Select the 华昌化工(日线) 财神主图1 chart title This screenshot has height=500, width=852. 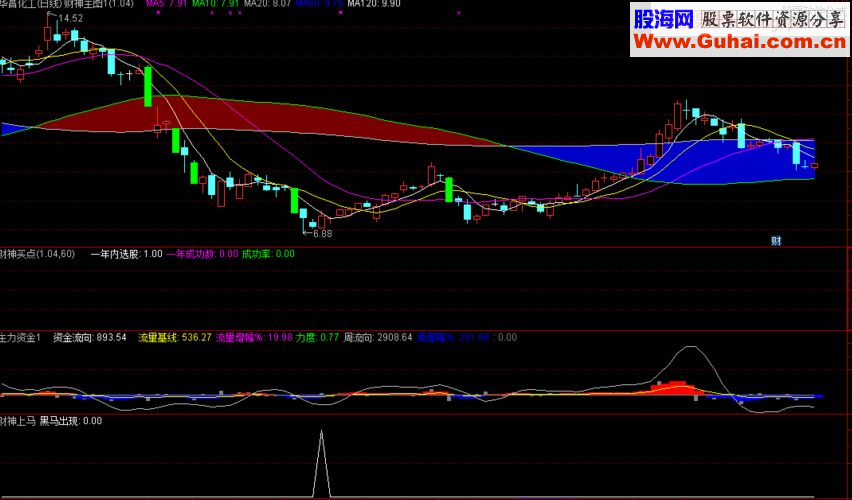pyautogui.click(x=67, y=4)
